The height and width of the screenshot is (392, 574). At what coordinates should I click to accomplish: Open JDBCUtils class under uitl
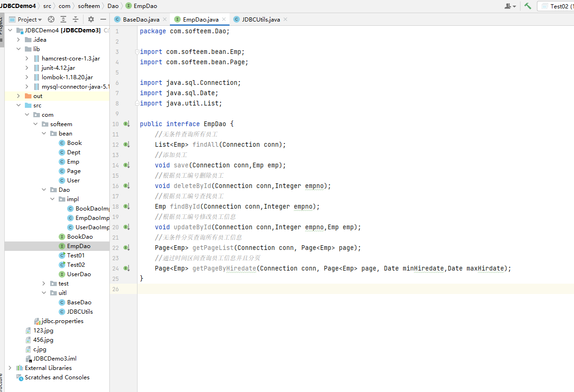click(x=80, y=311)
